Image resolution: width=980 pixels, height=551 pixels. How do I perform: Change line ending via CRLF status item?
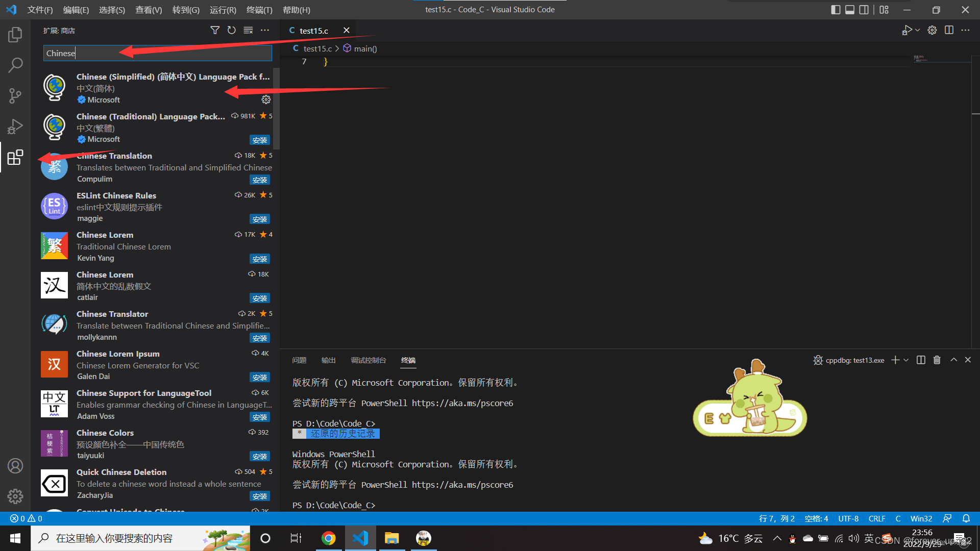tap(877, 518)
